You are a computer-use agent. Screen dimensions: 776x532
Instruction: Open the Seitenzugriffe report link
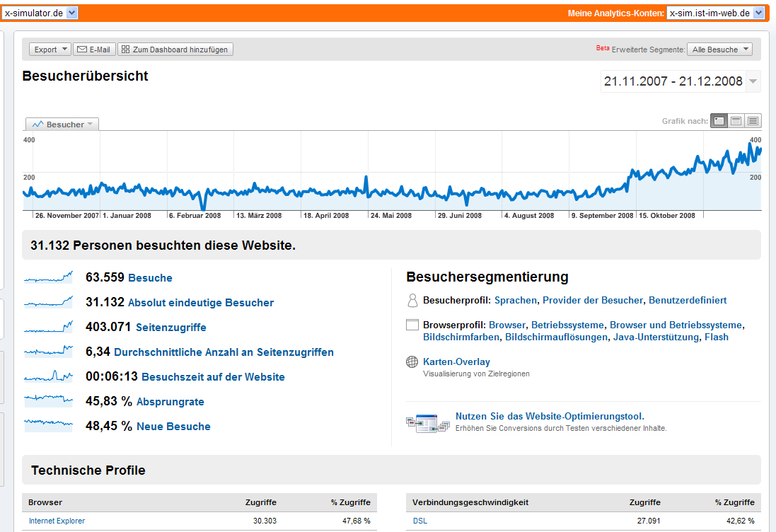click(x=170, y=328)
